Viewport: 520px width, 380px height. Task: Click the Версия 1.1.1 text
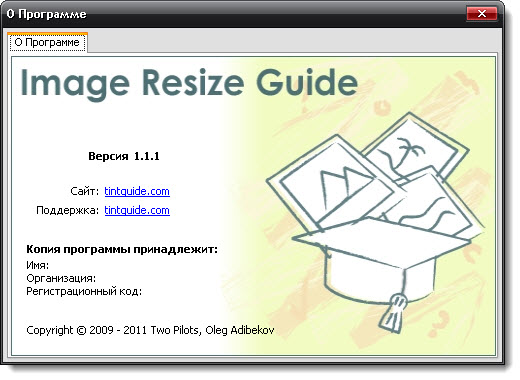click(124, 156)
